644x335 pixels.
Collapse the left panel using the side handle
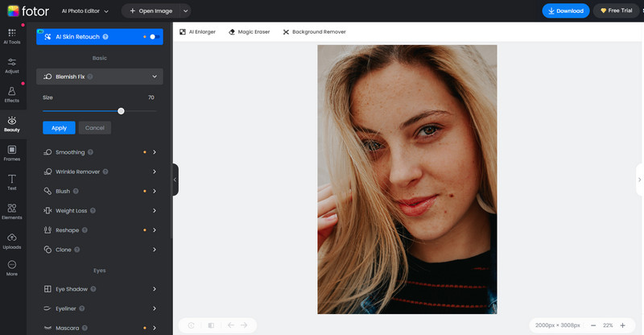[x=175, y=180]
